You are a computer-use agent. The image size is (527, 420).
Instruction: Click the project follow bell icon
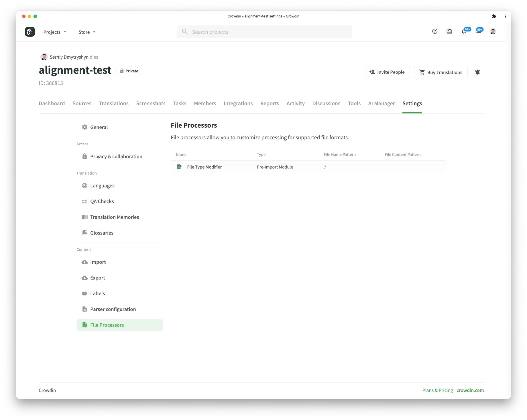pos(477,72)
